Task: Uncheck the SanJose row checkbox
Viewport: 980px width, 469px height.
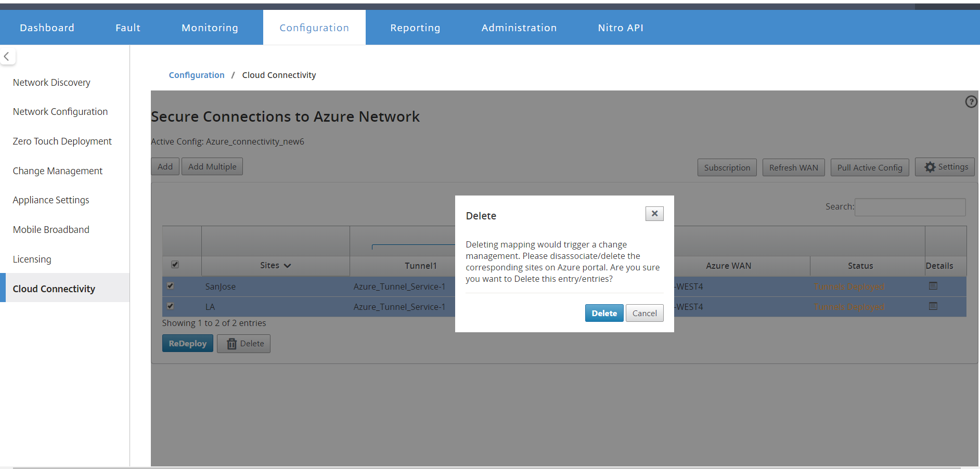Action: pyautogui.click(x=171, y=286)
